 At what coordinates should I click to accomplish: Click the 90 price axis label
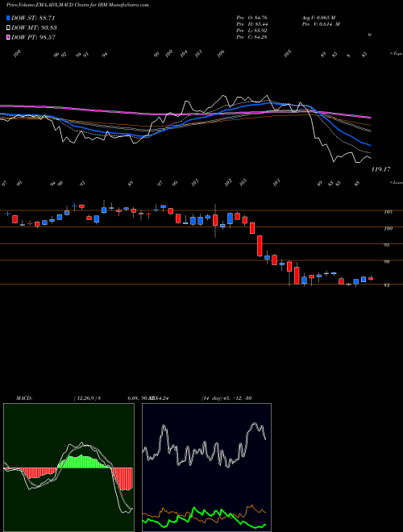tap(386, 261)
